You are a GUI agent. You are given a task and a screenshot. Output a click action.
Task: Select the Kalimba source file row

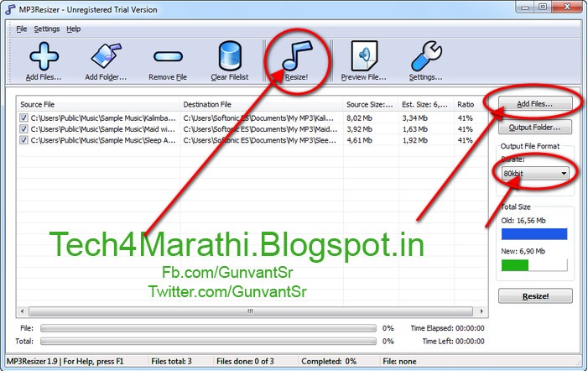tap(103, 118)
